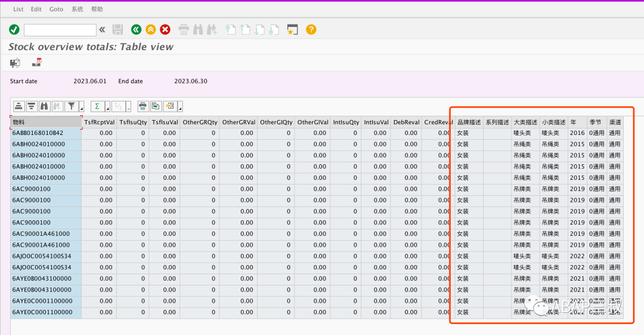
Task: Open the yellow Help question mark icon
Action: (x=311, y=30)
